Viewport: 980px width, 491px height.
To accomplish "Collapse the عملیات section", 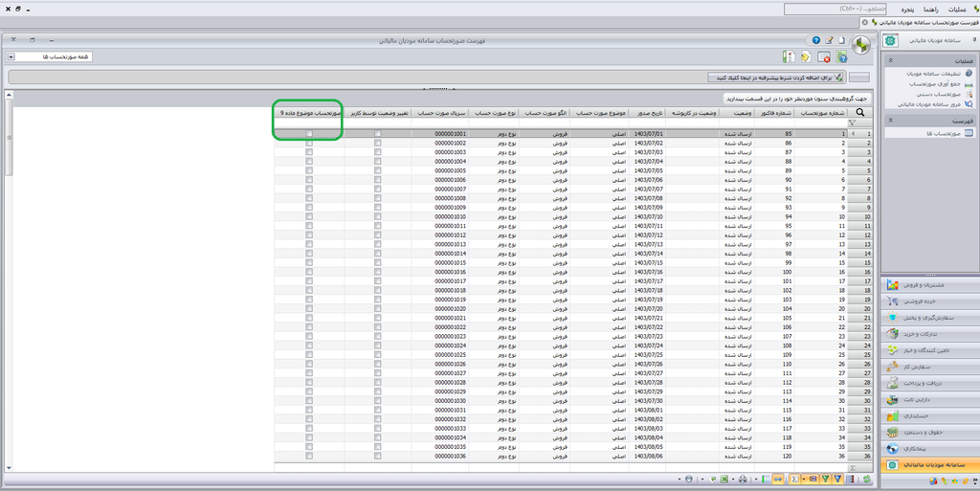I will 891,60.
